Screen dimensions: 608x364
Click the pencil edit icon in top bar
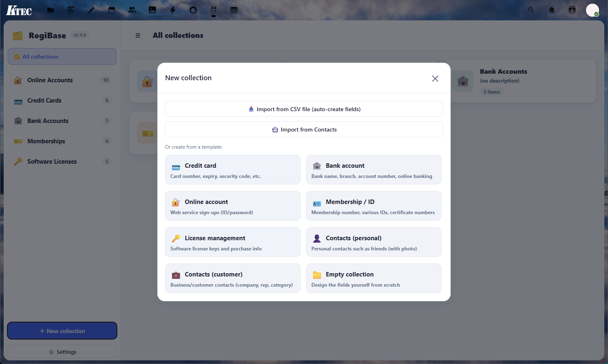click(91, 10)
